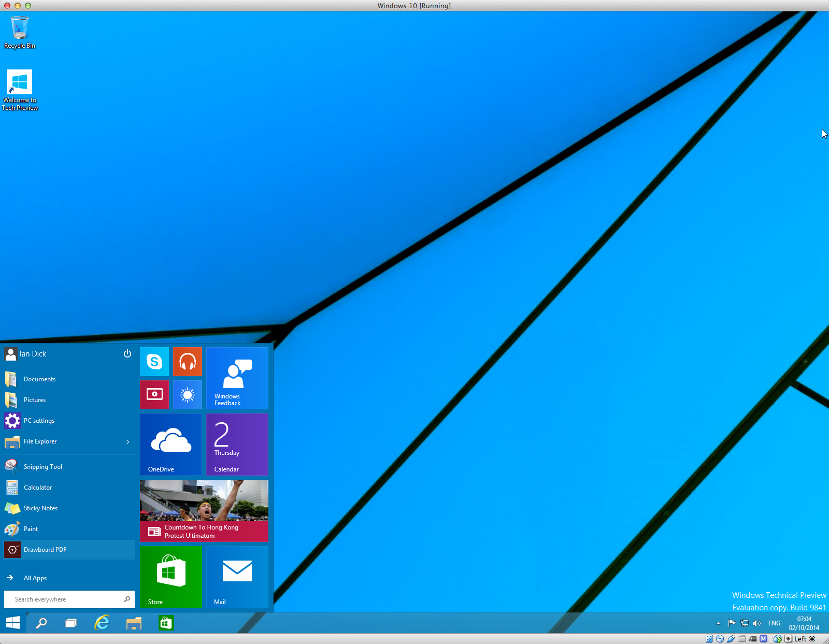The image size is (829, 644).
Task: Open the Calendar Thursday tile
Action: [237, 445]
